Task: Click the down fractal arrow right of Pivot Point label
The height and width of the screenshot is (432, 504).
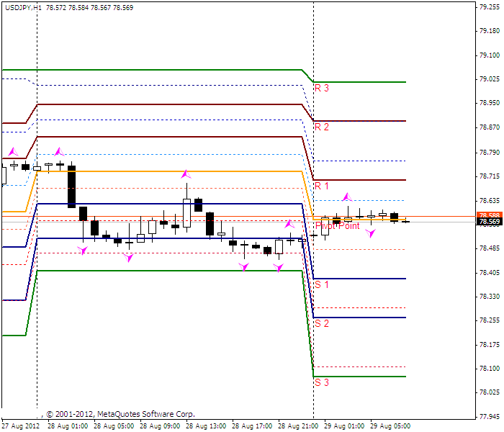Action: [370, 233]
